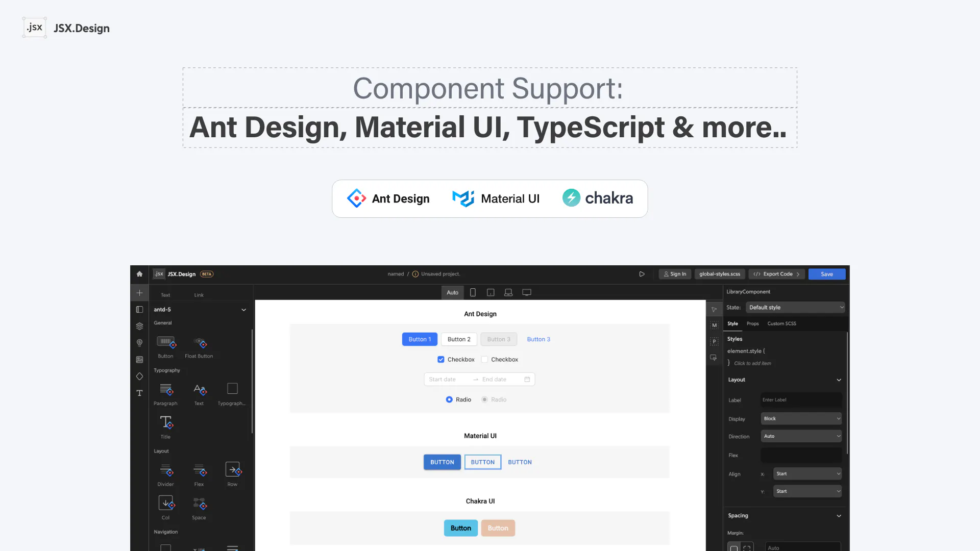This screenshot has width=980, height=551.
Task: Open global-styles.scss button
Action: point(720,274)
